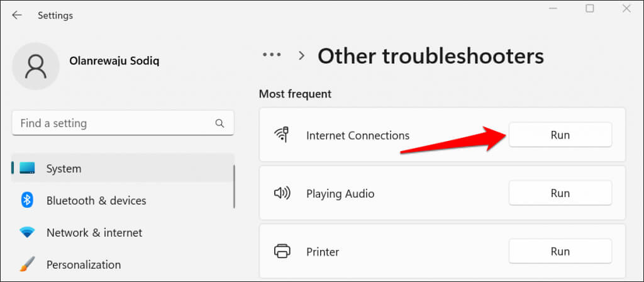Click the Network wifi icon
The height and width of the screenshot is (282, 644).
coord(27,233)
